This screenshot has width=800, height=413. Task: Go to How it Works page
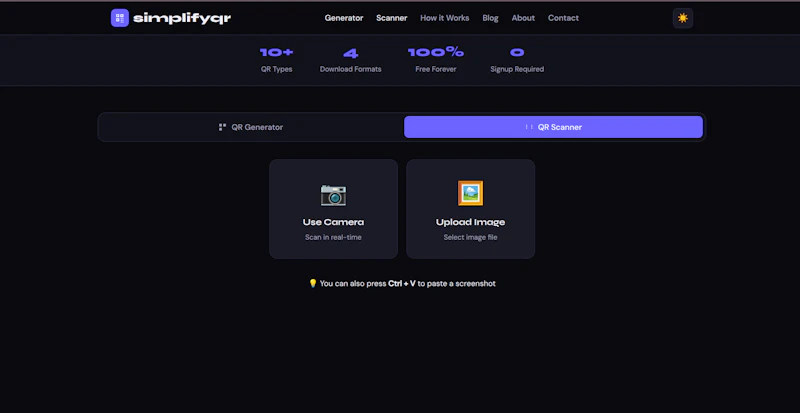click(444, 18)
